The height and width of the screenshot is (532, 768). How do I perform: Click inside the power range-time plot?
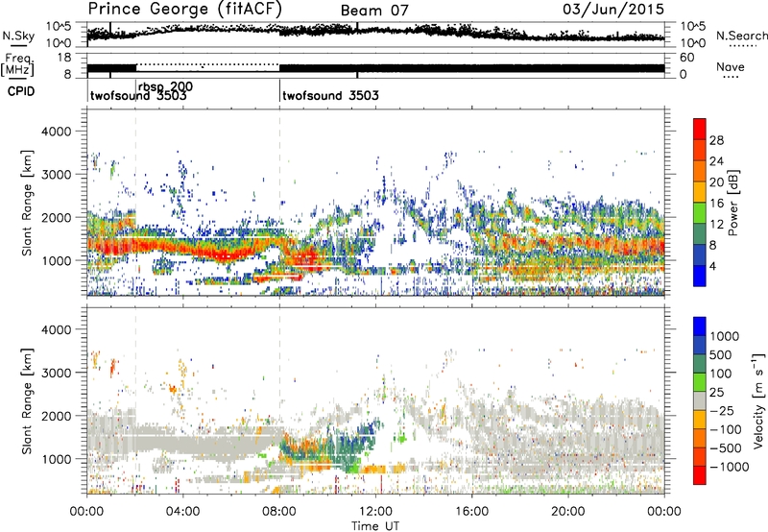pyautogui.click(x=375, y=202)
